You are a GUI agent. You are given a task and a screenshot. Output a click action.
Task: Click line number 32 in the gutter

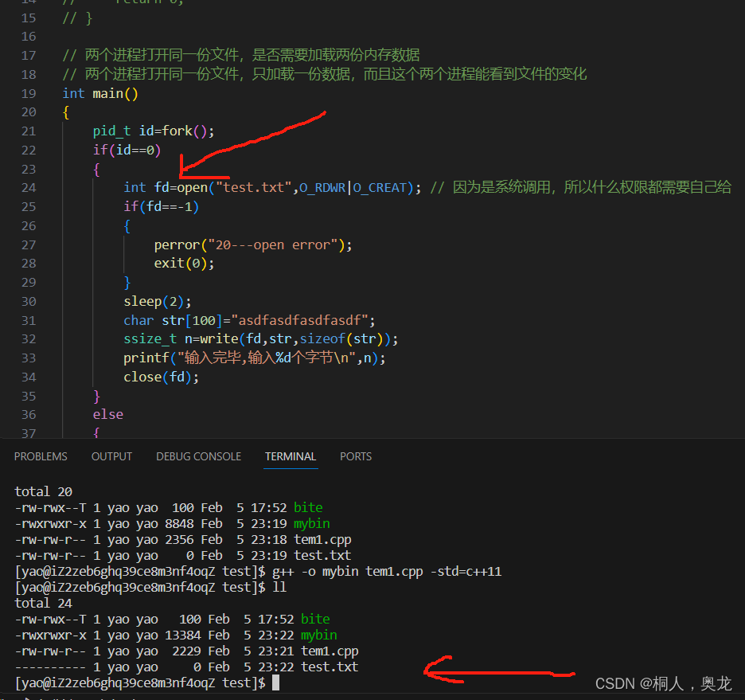(x=29, y=338)
